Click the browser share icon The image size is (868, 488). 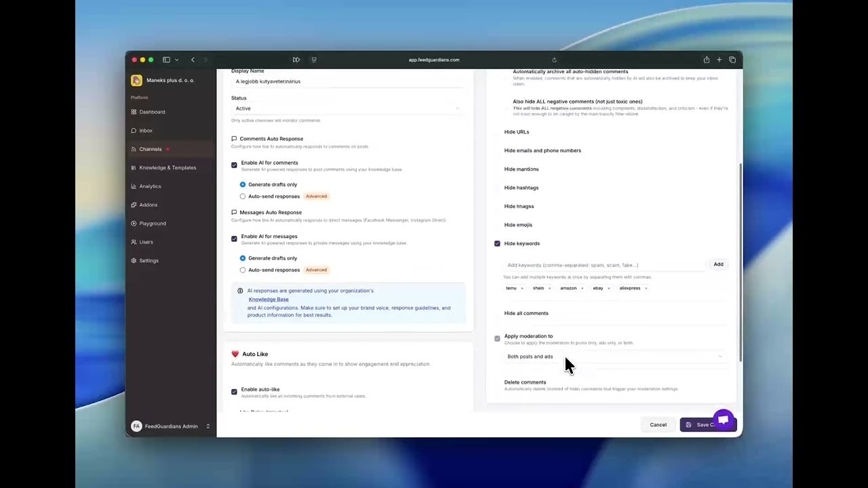click(x=707, y=60)
